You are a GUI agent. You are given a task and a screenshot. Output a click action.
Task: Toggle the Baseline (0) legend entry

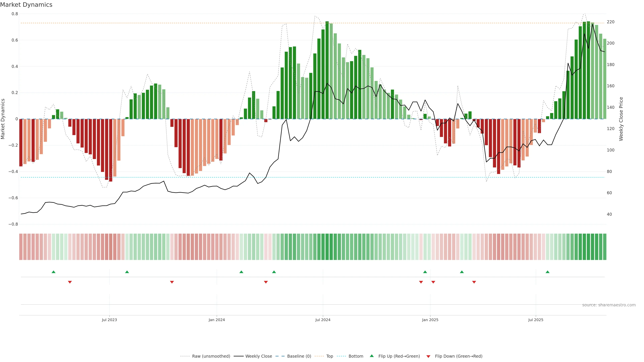pos(299,356)
